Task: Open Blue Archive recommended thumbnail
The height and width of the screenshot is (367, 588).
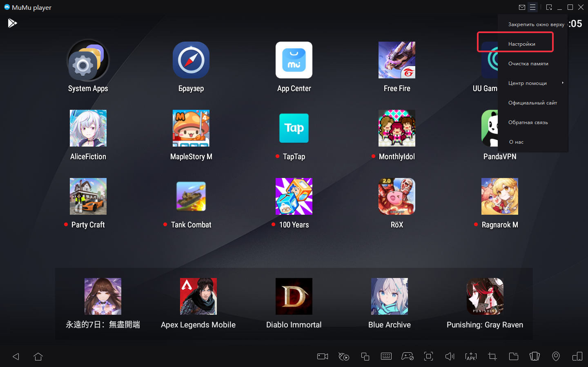Action: click(390, 296)
